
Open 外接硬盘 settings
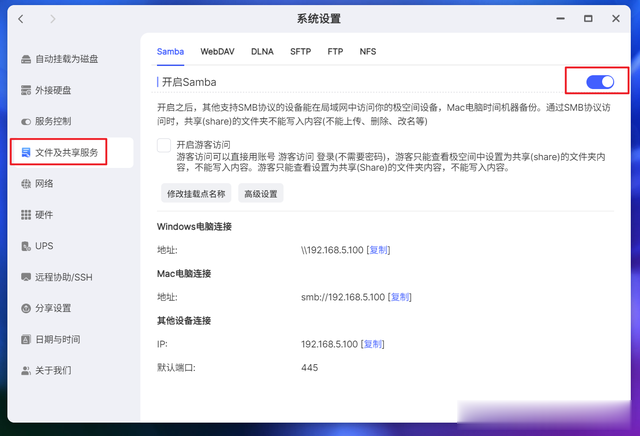(53, 90)
